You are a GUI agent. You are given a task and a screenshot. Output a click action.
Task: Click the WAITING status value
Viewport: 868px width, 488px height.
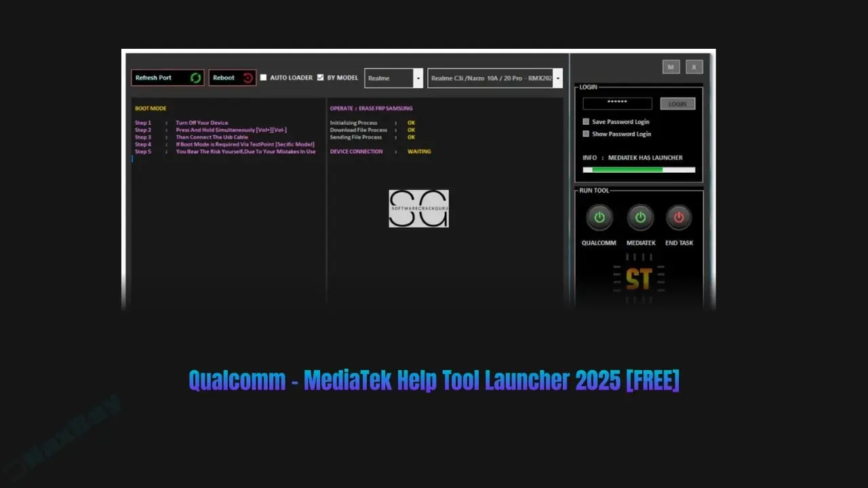[x=419, y=152]
